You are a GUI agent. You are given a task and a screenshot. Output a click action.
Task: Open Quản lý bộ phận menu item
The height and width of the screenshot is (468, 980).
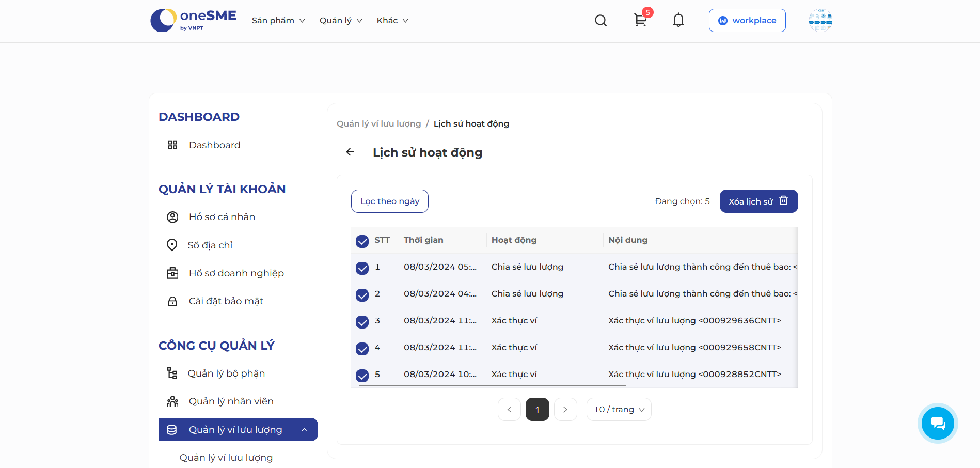(x=226, y=373)
